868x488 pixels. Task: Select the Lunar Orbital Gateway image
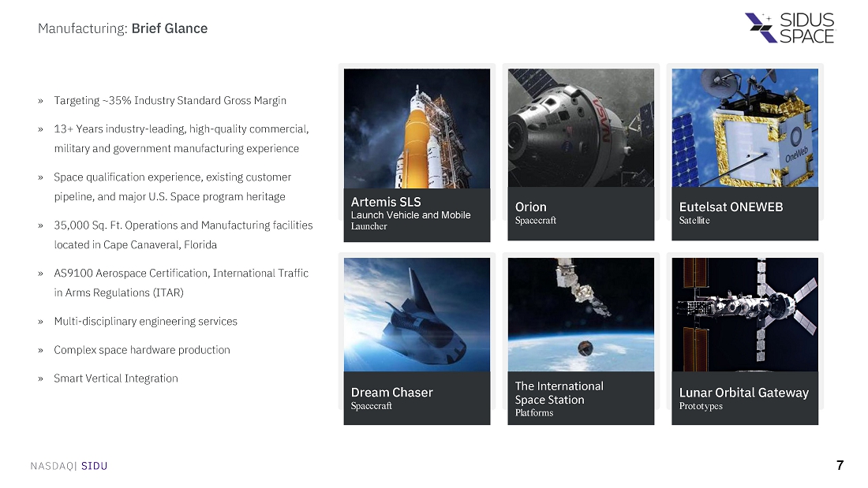click(745, 314)
